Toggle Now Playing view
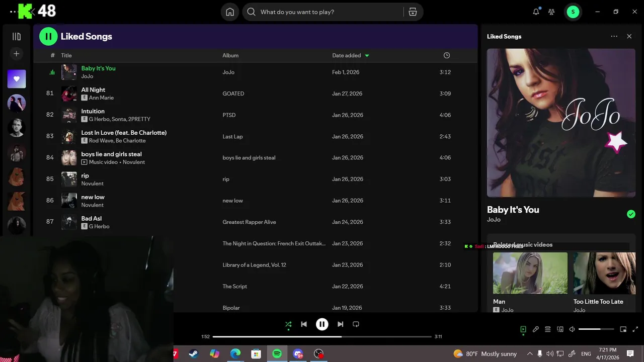This screenshot has height=362, width=644. tap(523, 329)
